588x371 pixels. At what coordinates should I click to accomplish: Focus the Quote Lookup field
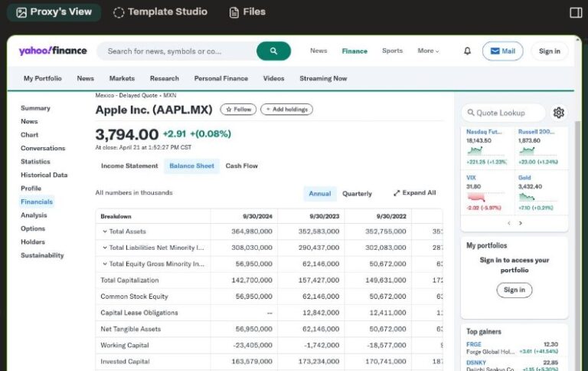[503, 113]
